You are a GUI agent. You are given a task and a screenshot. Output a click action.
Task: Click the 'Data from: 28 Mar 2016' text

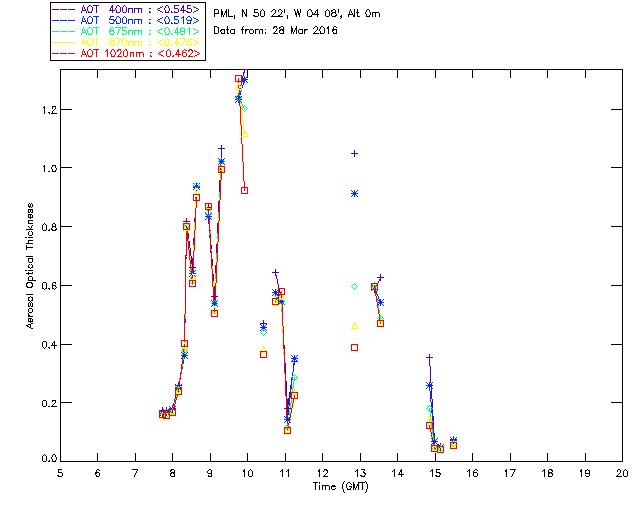275,31
